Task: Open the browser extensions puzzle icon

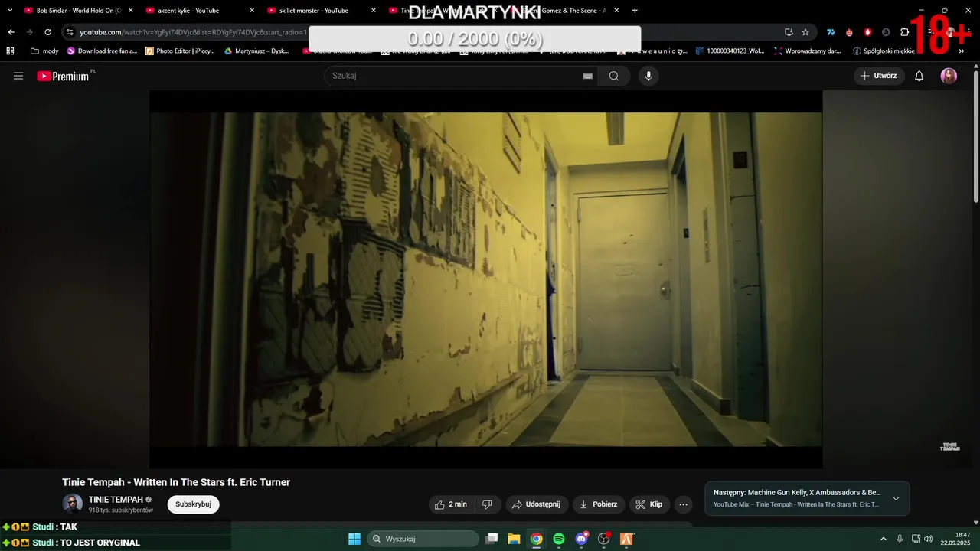Action: pyautogui.click(x=904, y=32)
